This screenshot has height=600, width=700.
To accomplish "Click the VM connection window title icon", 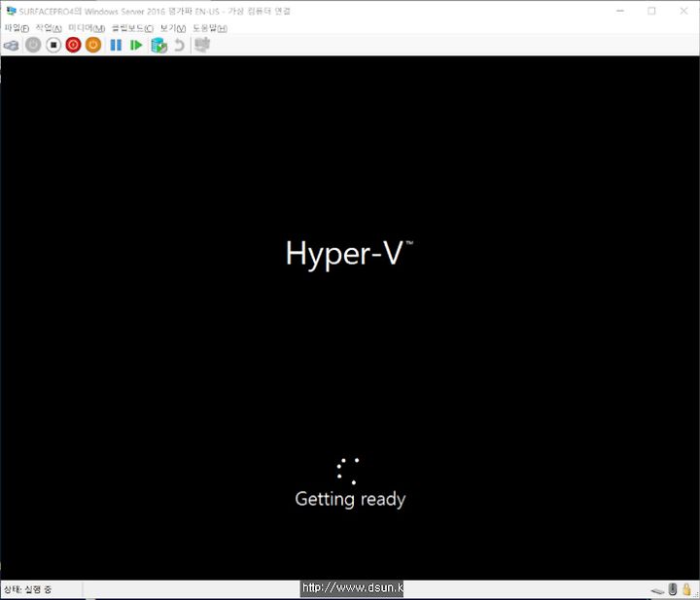I will tap(11, 11).
